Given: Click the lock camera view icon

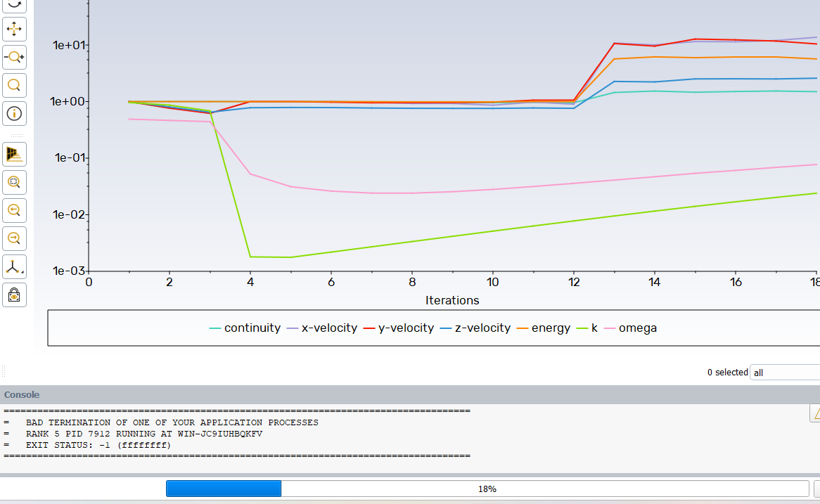Looking at the screenshot, I should 14,295.
